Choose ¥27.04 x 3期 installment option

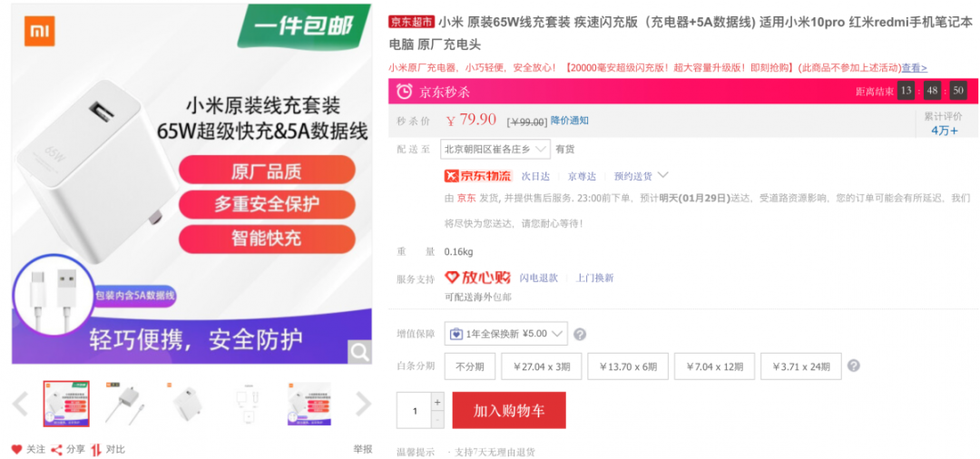coord(541,366)
